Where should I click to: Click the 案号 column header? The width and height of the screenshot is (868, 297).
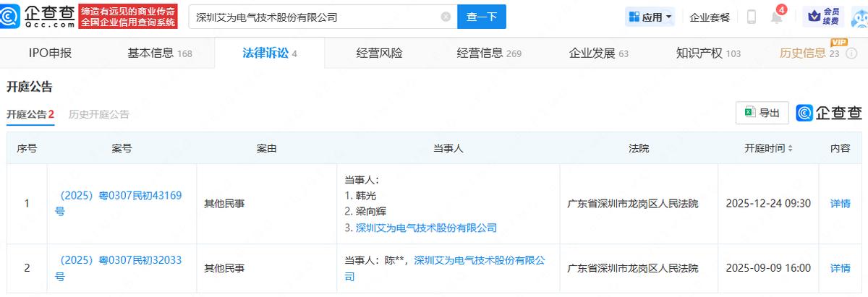pos(122,148)
